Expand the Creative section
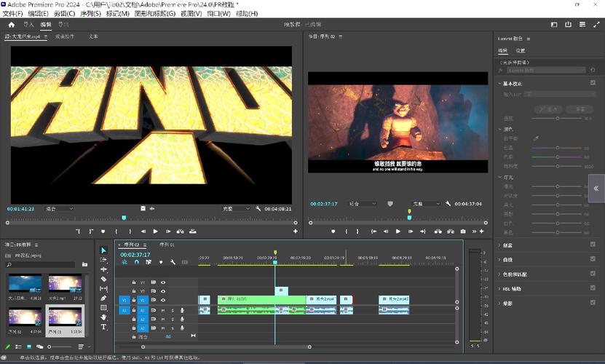Screen dimensions: 605x364 pos(499,245)
